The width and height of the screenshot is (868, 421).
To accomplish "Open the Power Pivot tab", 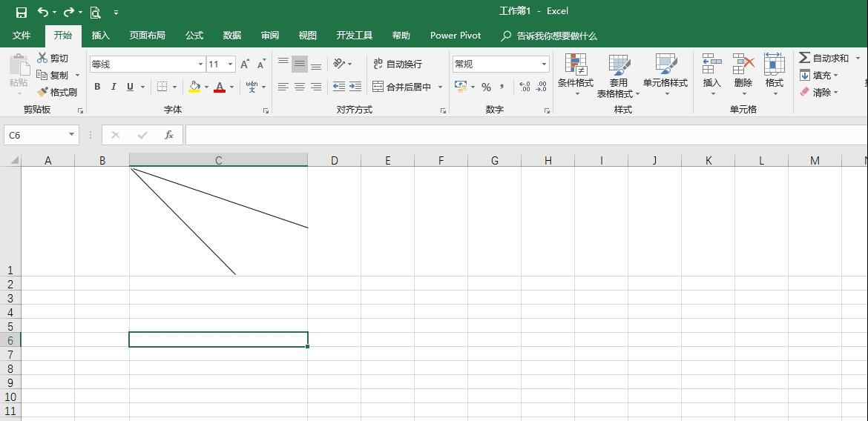I will [x=456, y=36].
